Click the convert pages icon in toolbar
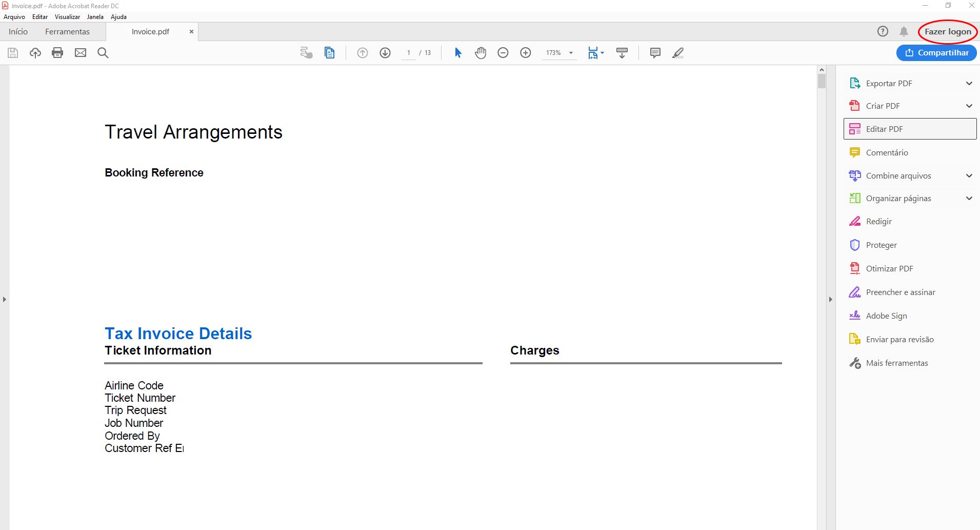 [x=306, y=53]
